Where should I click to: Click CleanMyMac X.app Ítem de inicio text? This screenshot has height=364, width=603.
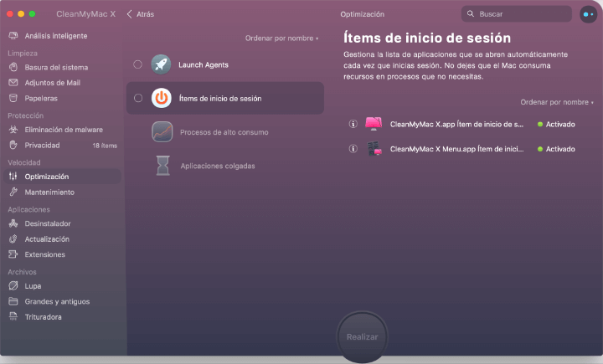[x=456, y=124]
